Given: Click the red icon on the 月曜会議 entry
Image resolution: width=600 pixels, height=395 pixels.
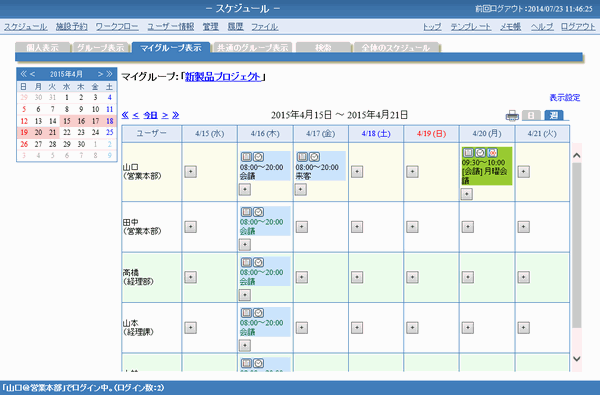Looking at the screenshot, I should click(x=492, y=152).
